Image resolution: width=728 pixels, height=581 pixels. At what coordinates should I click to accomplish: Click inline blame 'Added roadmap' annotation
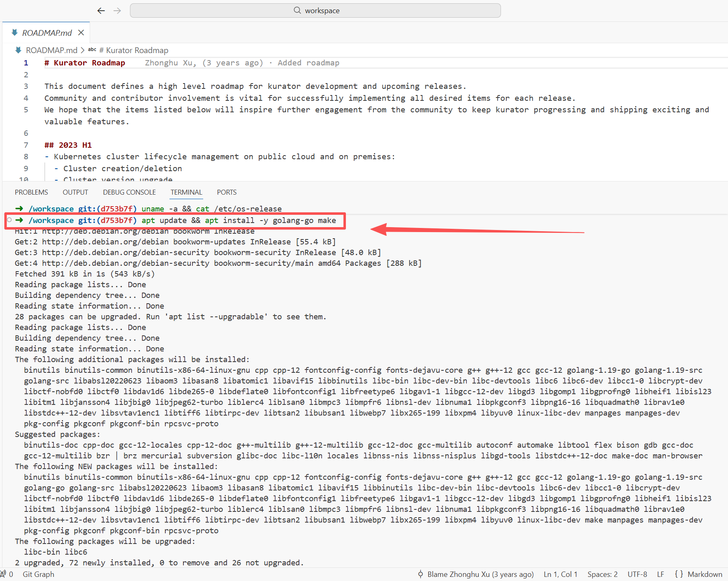point(308,63)
